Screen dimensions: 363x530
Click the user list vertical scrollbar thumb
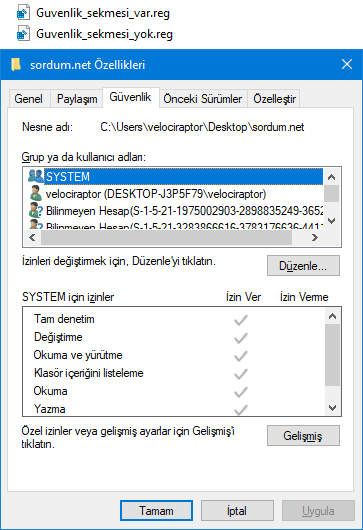point(332,193)
